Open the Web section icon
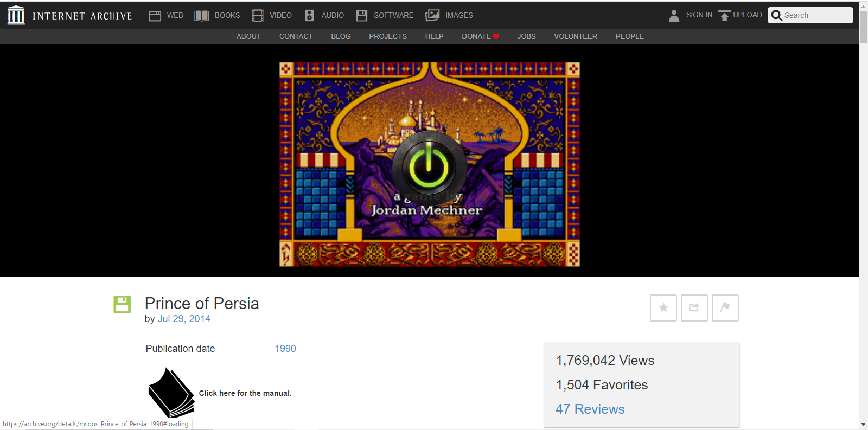Viewport: 868px width, 430px height. coord(155,16)
